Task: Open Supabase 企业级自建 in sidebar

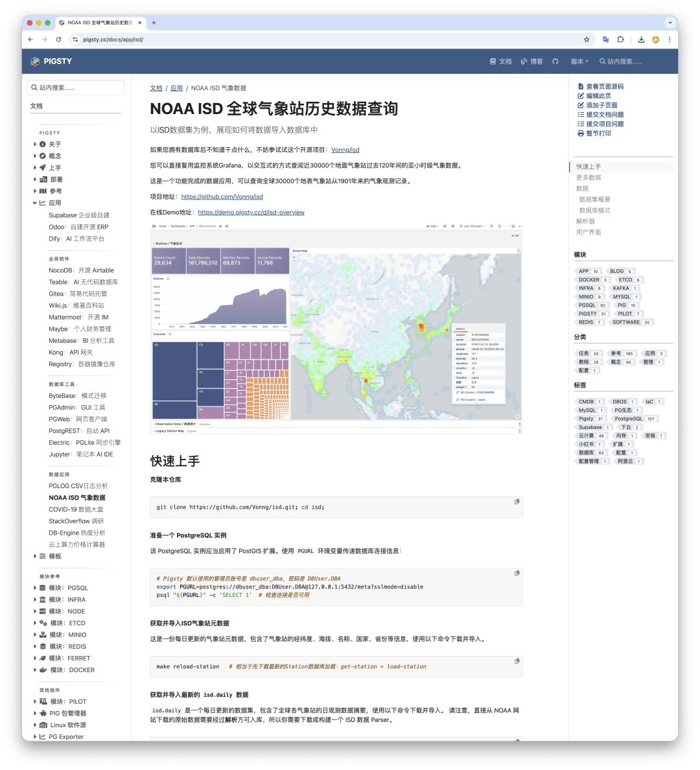Action: click(79, 215)
